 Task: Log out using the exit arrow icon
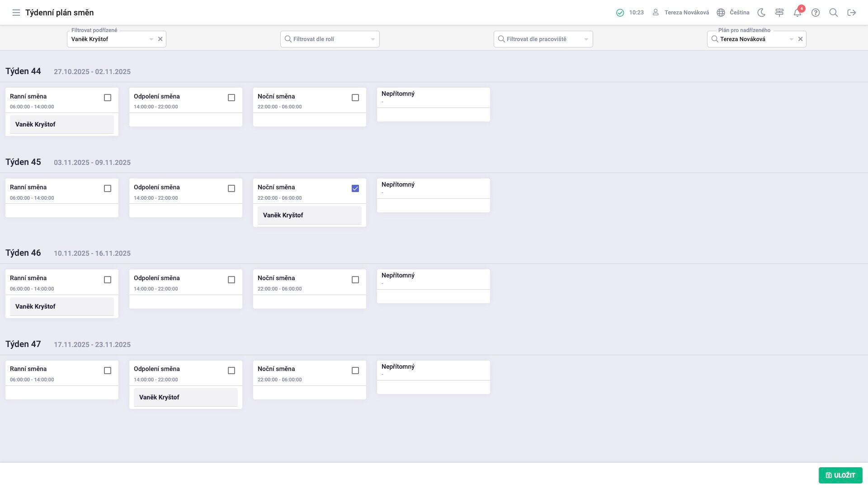click(x=852, y=13)
